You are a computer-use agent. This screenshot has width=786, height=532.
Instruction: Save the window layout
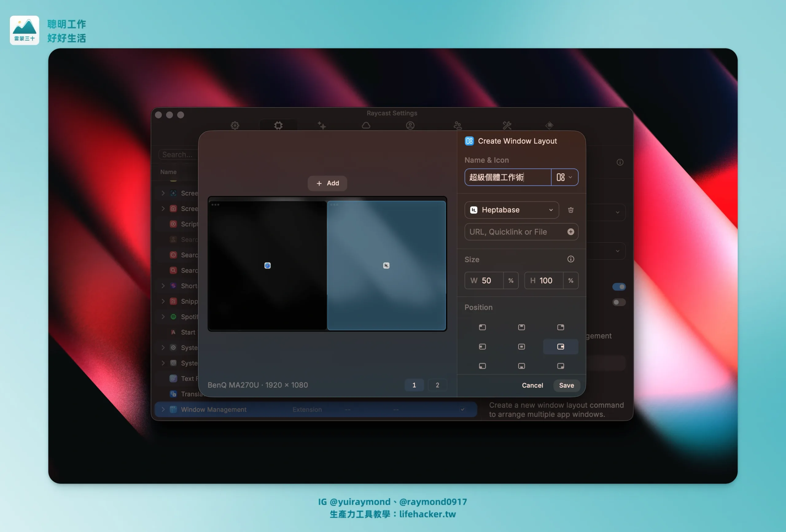(566, 385)
